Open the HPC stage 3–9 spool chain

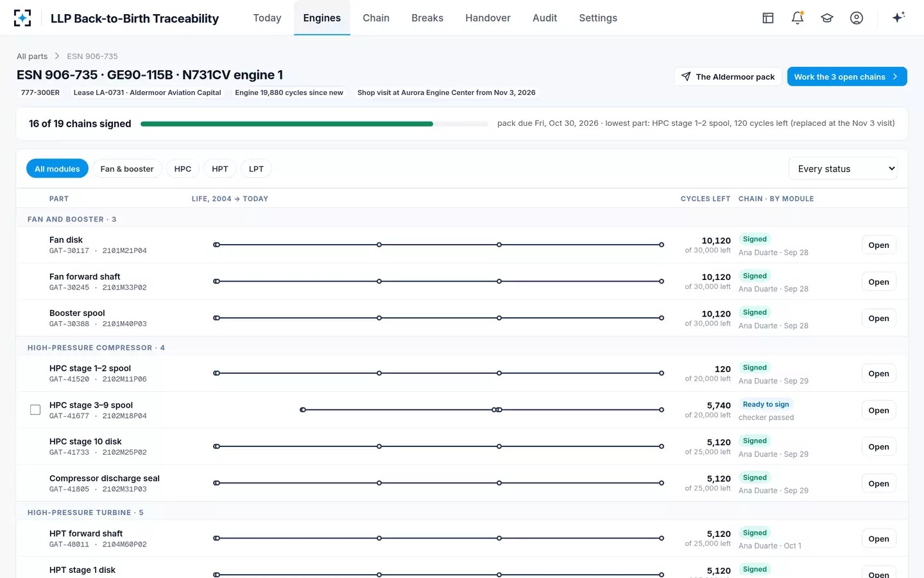pos(878,410)
